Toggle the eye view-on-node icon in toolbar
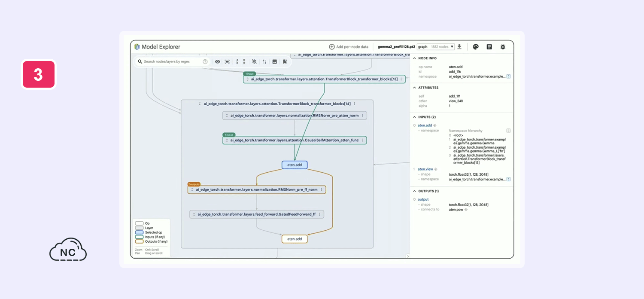 [x=218, y=62]
